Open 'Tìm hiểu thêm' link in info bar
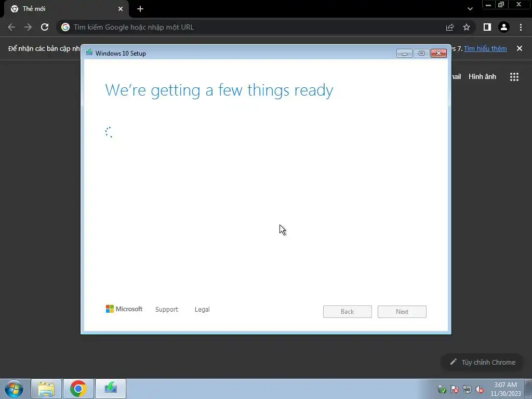The width and height of the screenshot is (532, 399). click(485, 48)
